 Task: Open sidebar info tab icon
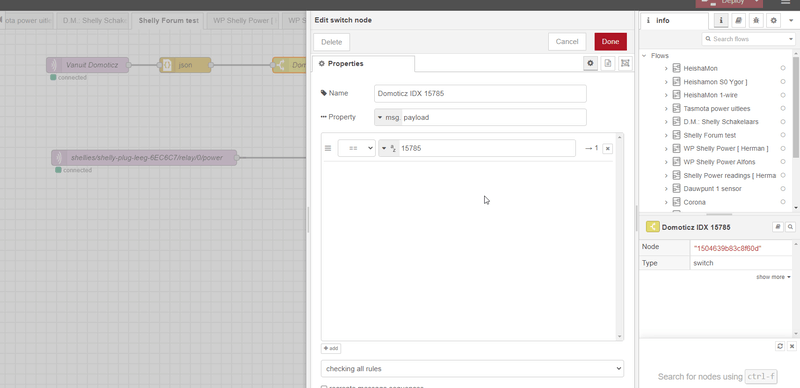click(720, 20)
